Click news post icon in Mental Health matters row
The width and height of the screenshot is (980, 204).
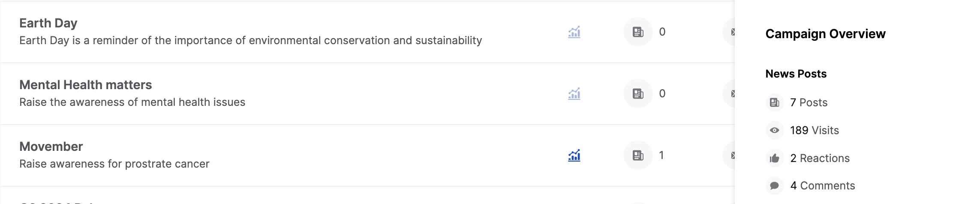pyautogui.click(x=638, y=93)
